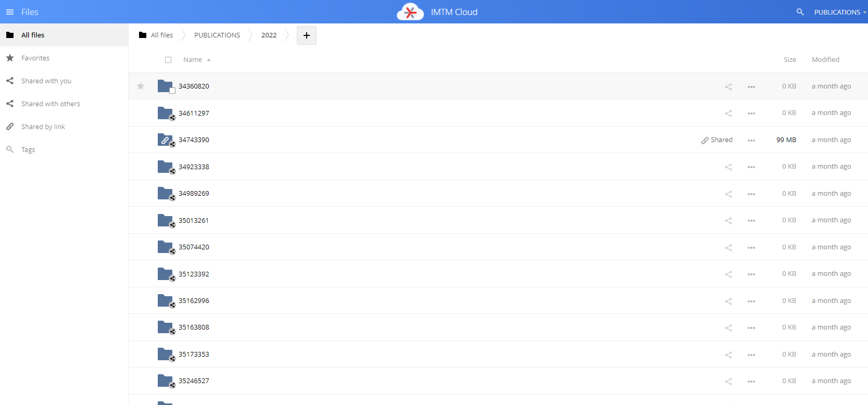Viewport: 868px width, 405px height.
Task: Sort by Modified column header
Action: click(x=825, y=60)
